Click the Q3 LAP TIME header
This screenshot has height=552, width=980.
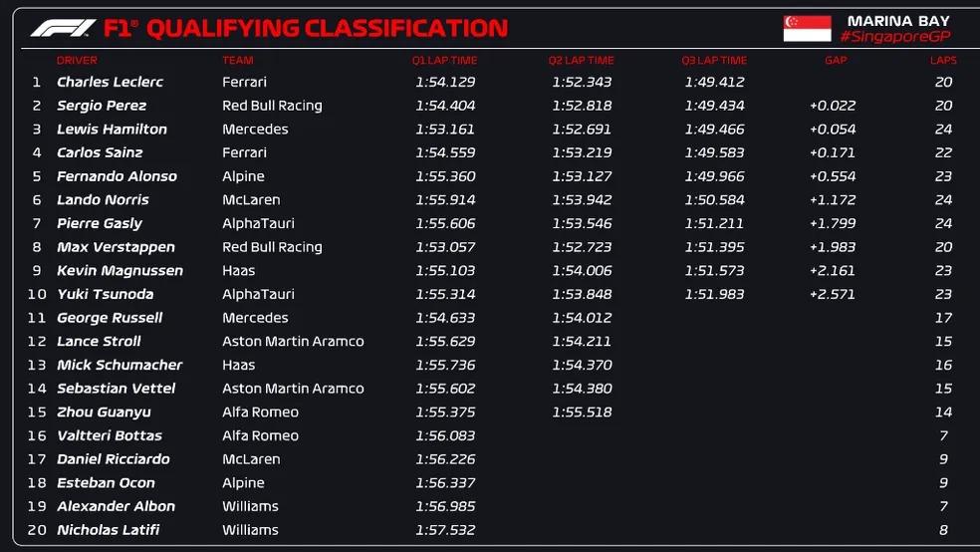[x=714, y=60]
